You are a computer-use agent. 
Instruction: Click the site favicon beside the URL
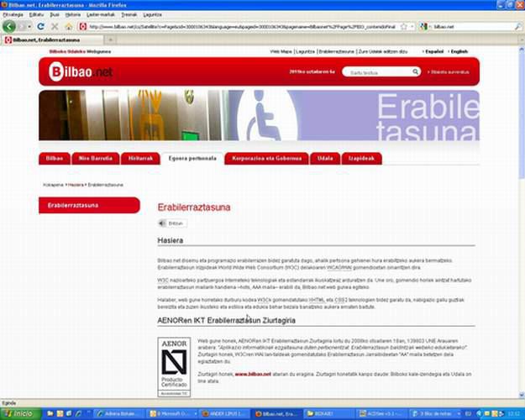point(82,26)
